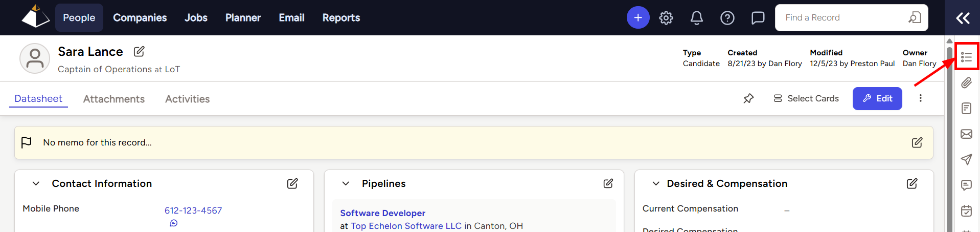Image resolution: width=980 pixels, height=232 pixels.
Task: Click the blue plus add button
Action: [638, 17]
